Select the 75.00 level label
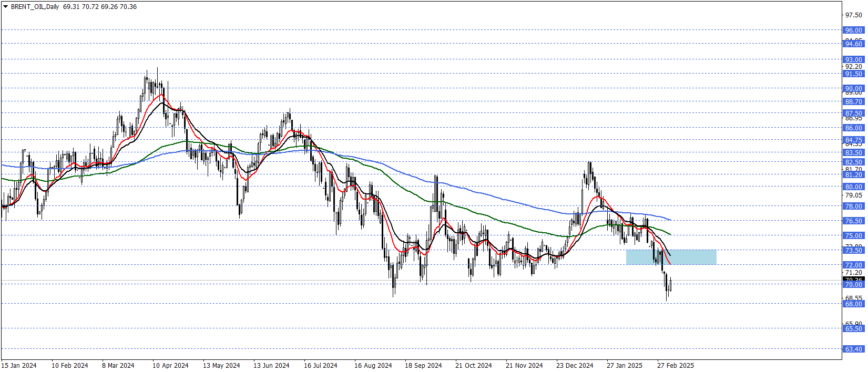The height and width of the screenshot is (372, 868). click(x=853, y=236)
